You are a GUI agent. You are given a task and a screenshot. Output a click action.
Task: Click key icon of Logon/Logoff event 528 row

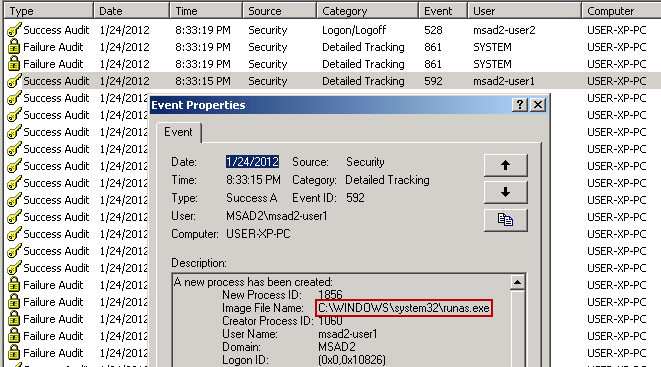[14, 30]
